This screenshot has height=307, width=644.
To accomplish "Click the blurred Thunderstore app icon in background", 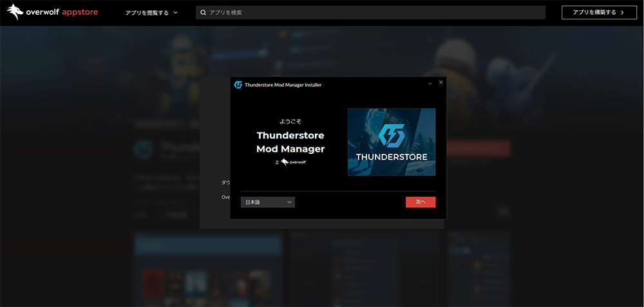I will click(x=143, y=149).
